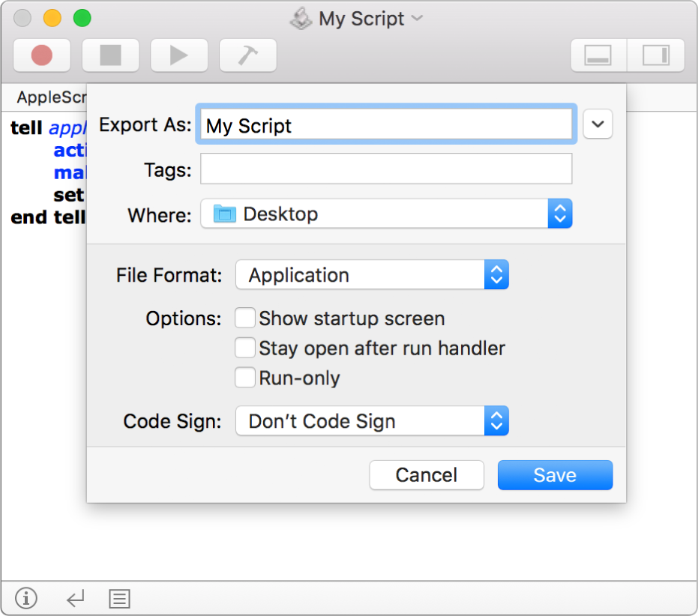Click the red Record button
The height and width of the screenshot is (616, 698).
click(x=42, y=55)
